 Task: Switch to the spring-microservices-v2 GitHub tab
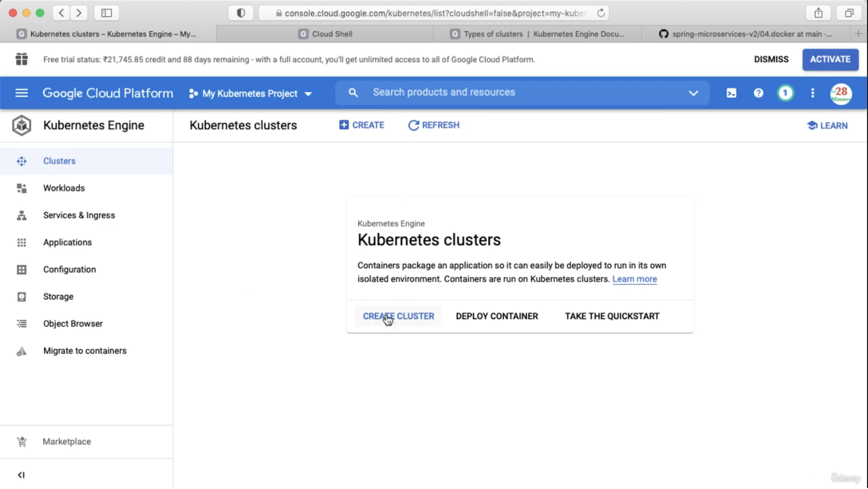point(746,34)
